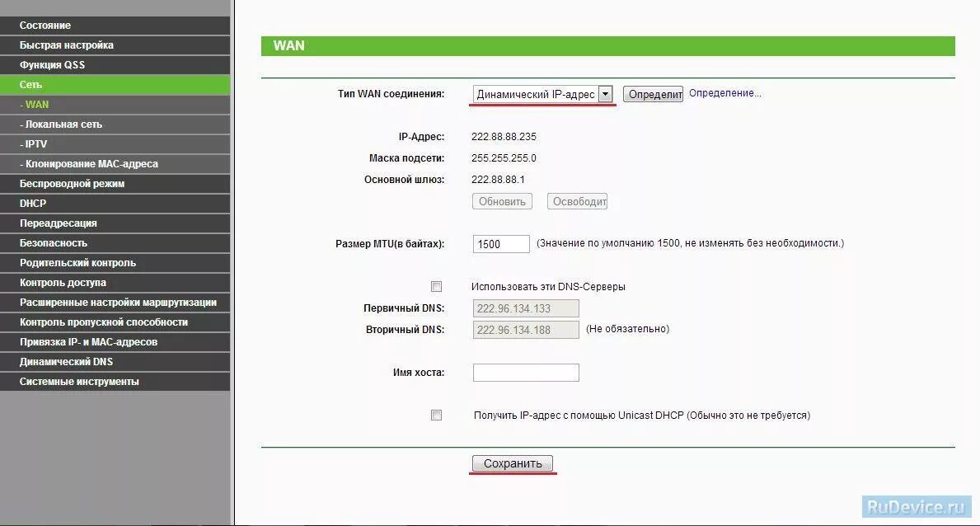This screenshot has width=980, height=526.
Task: Click the Имя хоста input field
Action: [x=526, y=373]
